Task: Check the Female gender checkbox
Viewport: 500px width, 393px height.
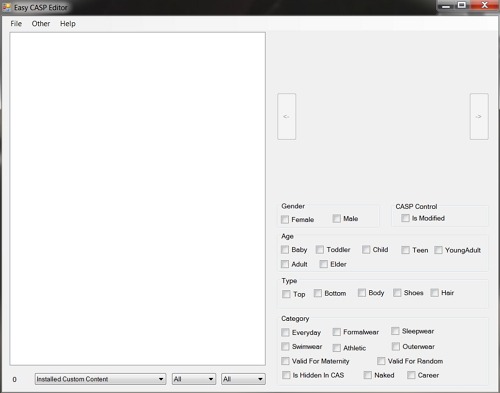Action: coord(285,219)
